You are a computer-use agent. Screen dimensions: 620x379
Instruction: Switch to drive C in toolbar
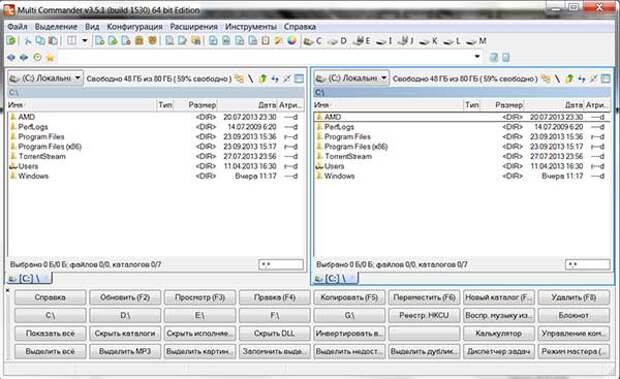coord(312,41)
